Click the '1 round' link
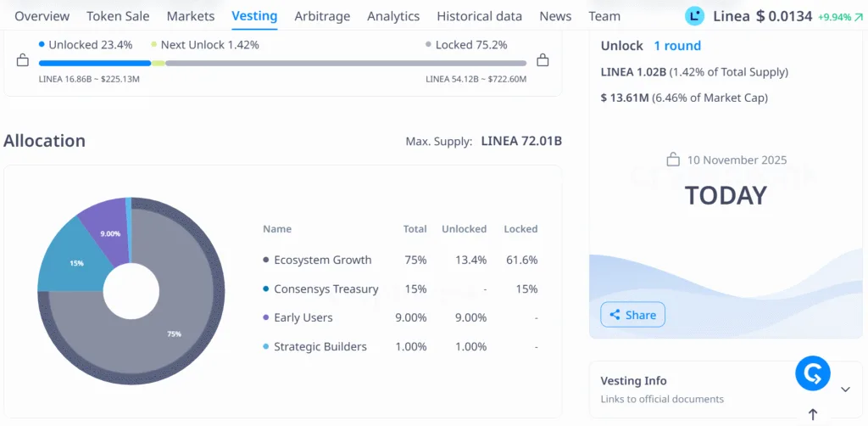Image resolution: width=868 pixels, height=426 pixels. point(677,46)
